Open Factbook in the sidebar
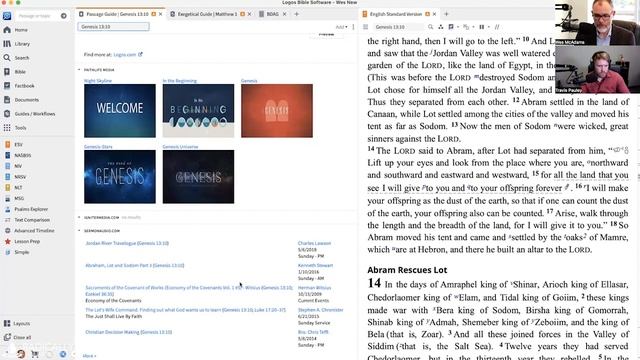The image size is (640, 360). [x=20, y=86]
